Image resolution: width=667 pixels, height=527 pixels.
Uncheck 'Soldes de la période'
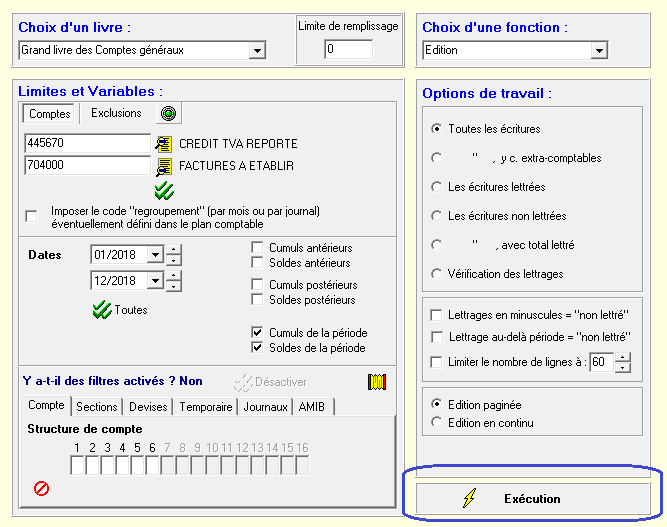coord(258,348)
